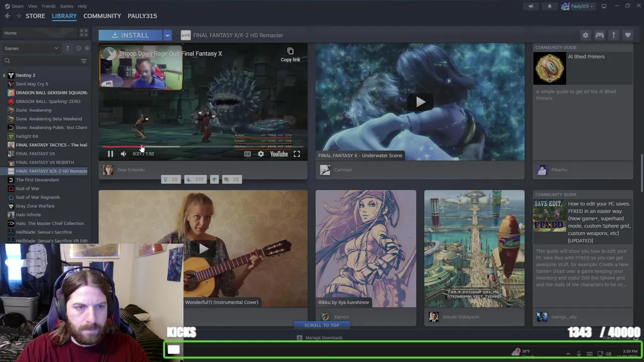Open Masaki Kobayashi's screenshot thumbnail

pos(474,249)
